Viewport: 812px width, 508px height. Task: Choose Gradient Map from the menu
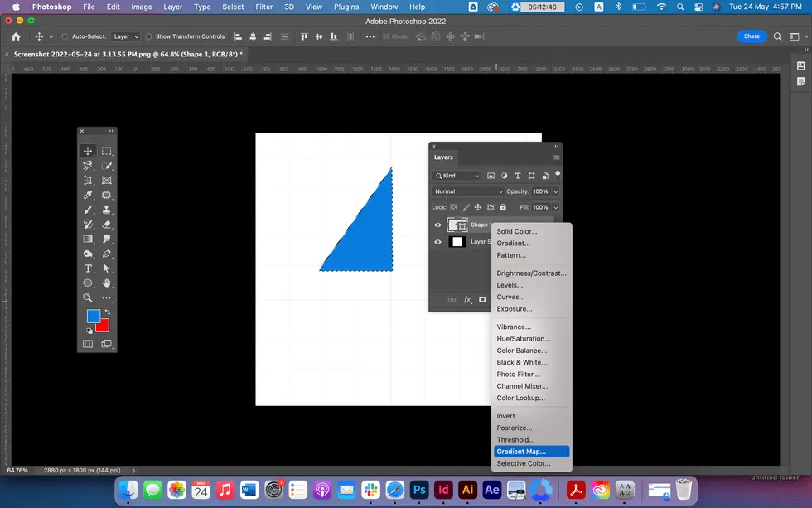(521, 452)
